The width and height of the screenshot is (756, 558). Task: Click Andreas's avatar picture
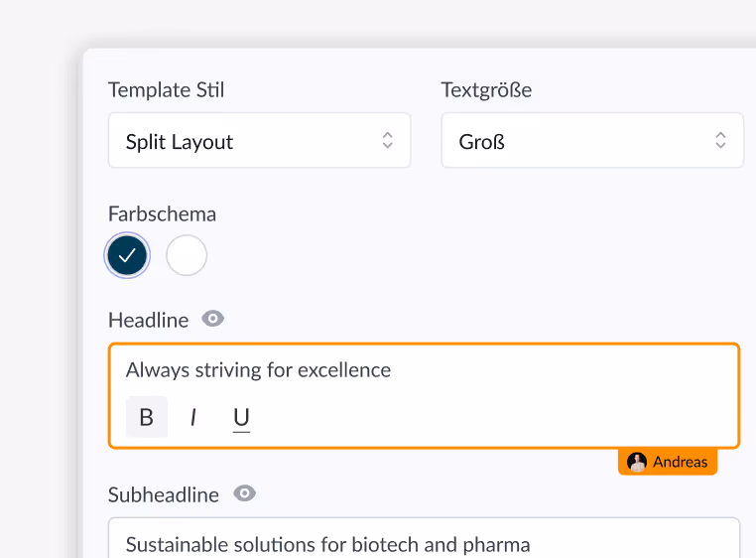tap(636, 462)
